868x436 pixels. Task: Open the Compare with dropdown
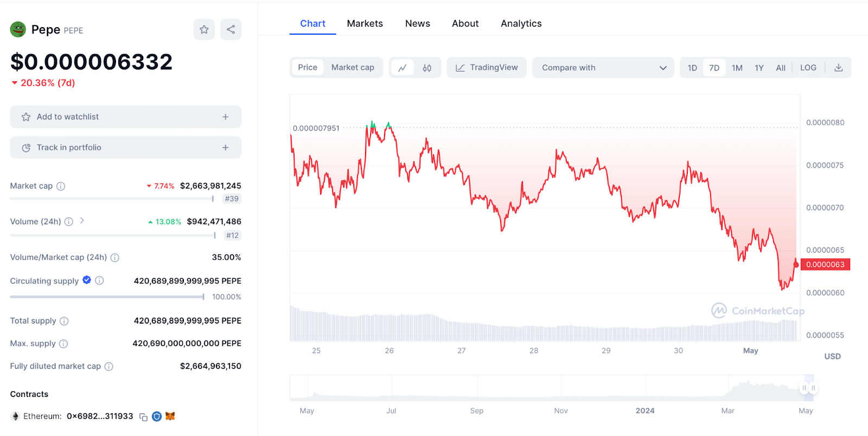(x=603, y=68)
